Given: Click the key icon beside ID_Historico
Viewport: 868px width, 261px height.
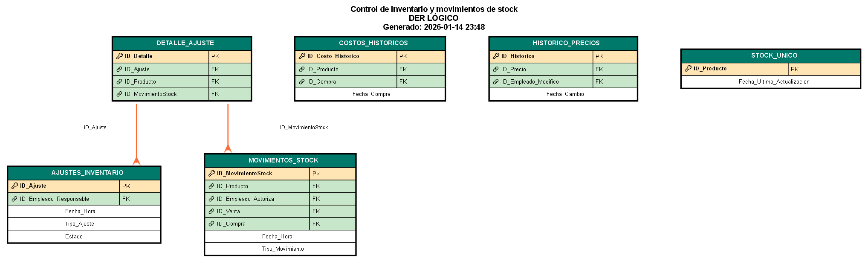Looking at the screenshot, I should pos(496,56).
